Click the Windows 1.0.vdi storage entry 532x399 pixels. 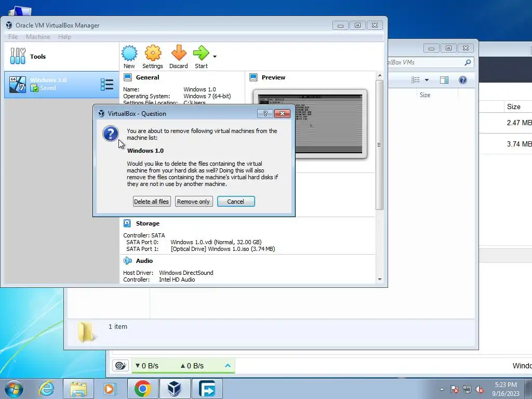[216, 242]
